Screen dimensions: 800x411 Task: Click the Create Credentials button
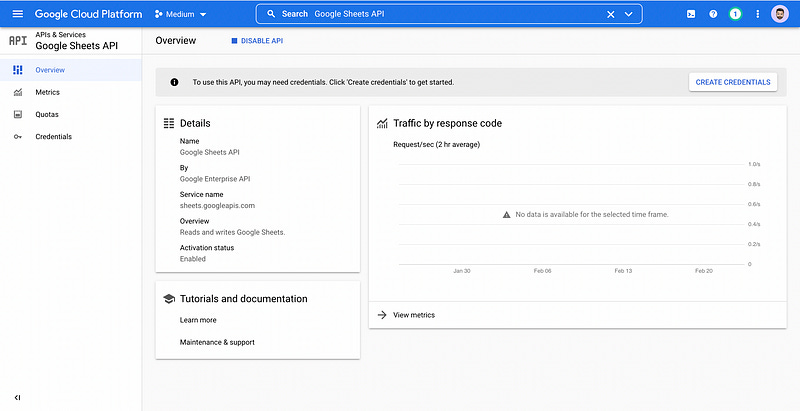pos(733,82)
